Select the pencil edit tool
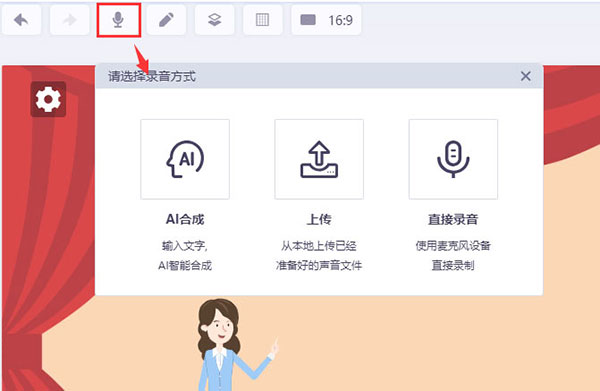The image size is (600, 391). tap(166, 20)
